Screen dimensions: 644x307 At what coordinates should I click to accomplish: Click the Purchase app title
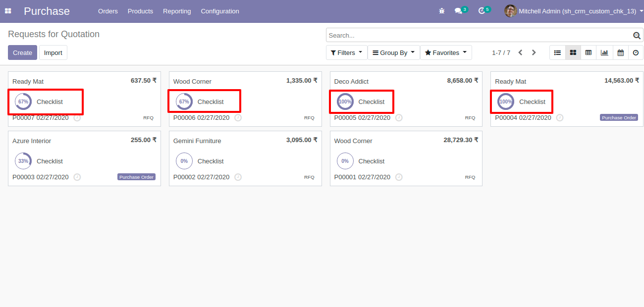47,11
